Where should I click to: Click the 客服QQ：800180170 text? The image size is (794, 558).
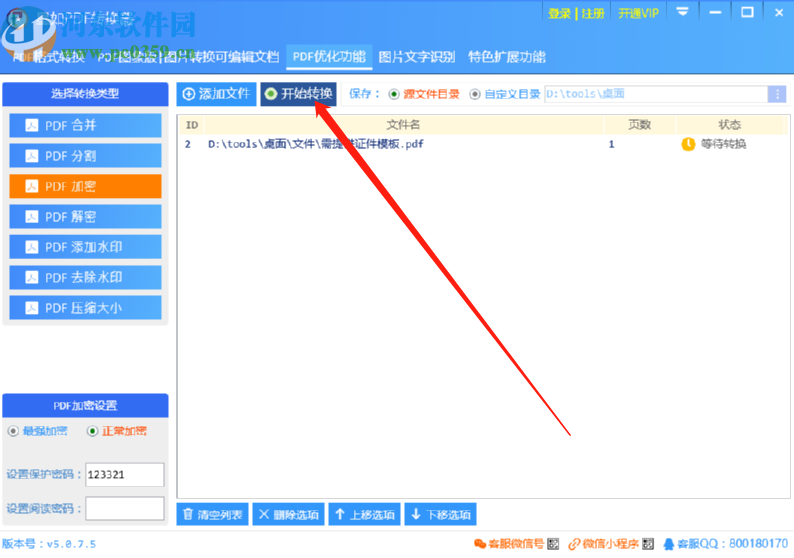[x=733, y=544]
